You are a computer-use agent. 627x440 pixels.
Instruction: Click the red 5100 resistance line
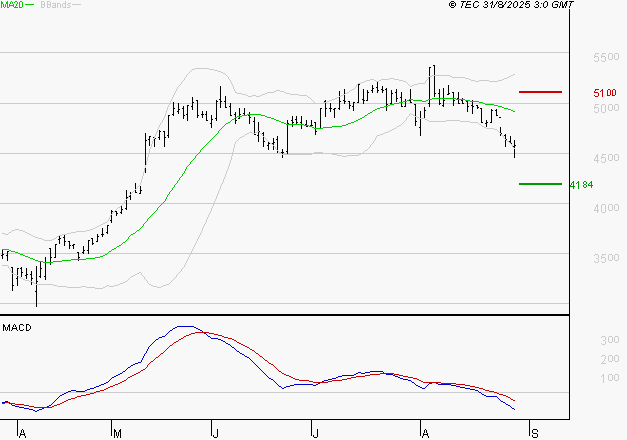tap(540, 92)
